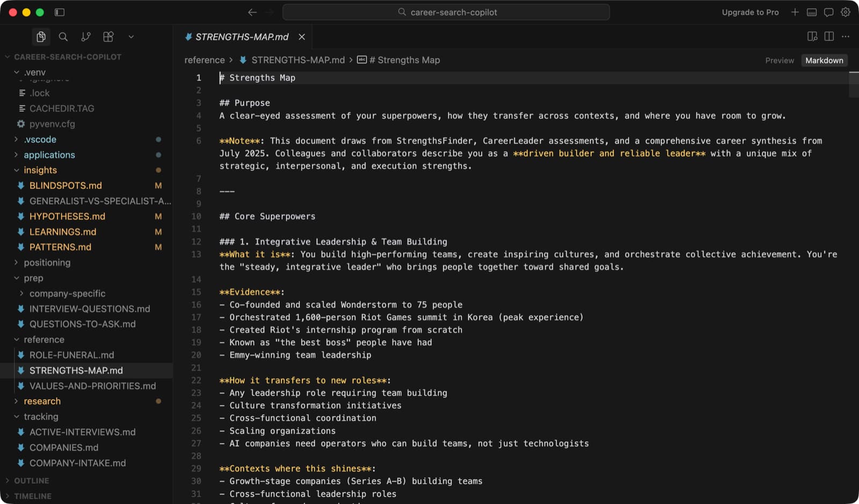Expand the TIMELINE section

33,496
